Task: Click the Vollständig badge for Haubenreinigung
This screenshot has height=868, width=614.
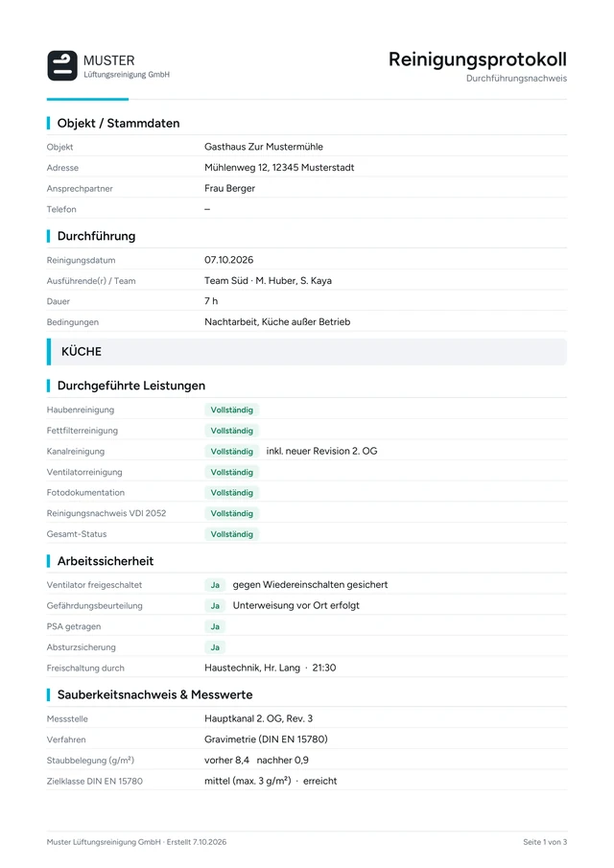Action: [231, 411]
